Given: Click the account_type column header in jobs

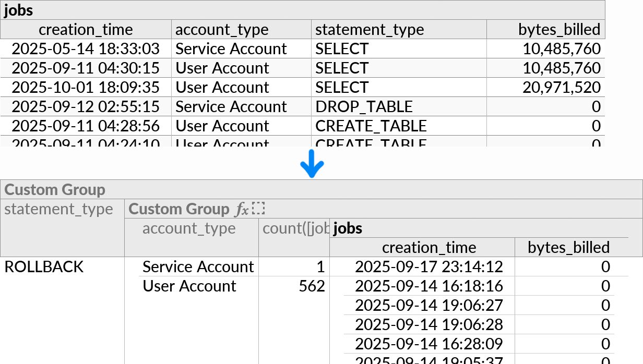Looking at the screenshot, I should click(x=222, y=29).
